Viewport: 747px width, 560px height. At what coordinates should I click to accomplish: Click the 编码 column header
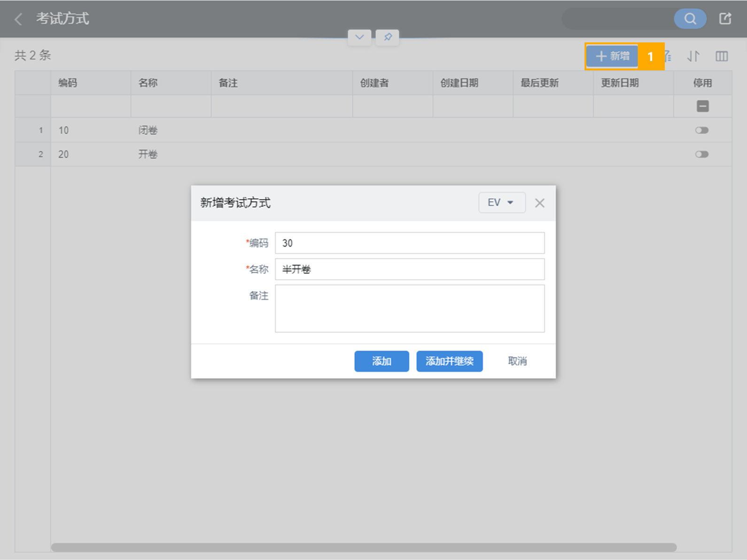click(91, 83)
